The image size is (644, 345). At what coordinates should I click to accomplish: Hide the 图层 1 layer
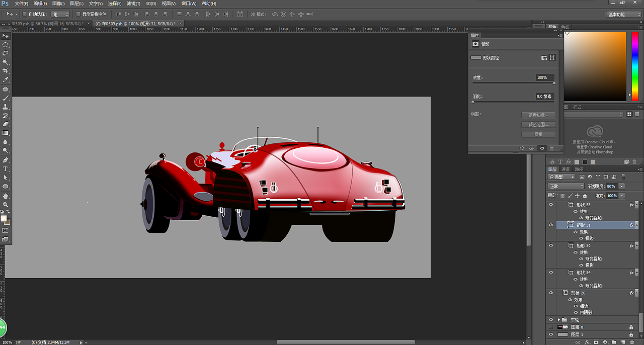(551, 334)
